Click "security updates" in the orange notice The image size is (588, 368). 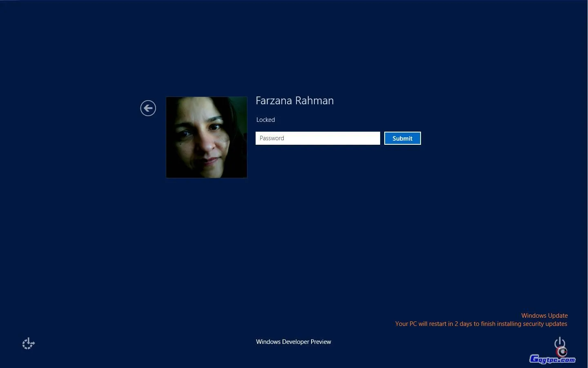pyautogui.click(x=545, y=324)
